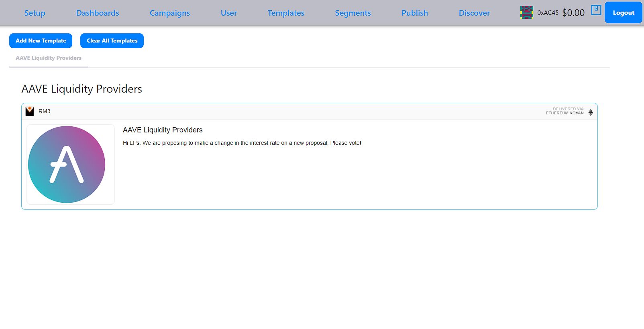Click the $0.00 balance amount
Viewport: 644px width, 329px height.
tap(573, 13)
